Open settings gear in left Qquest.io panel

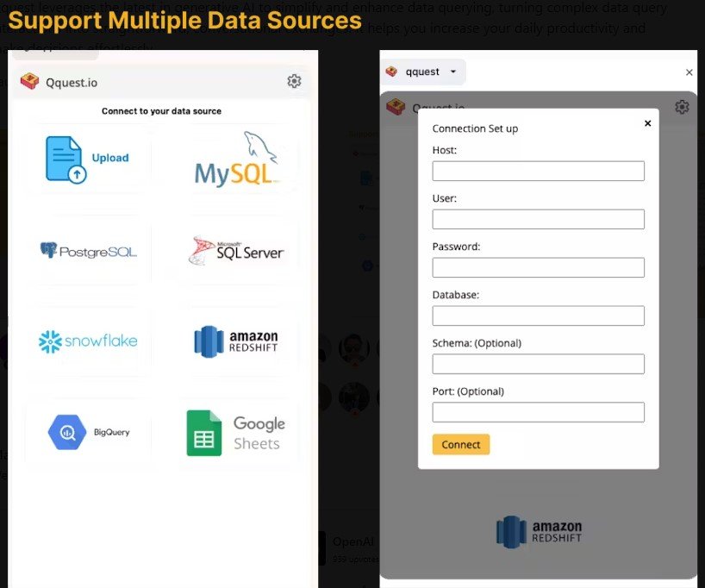294,81
